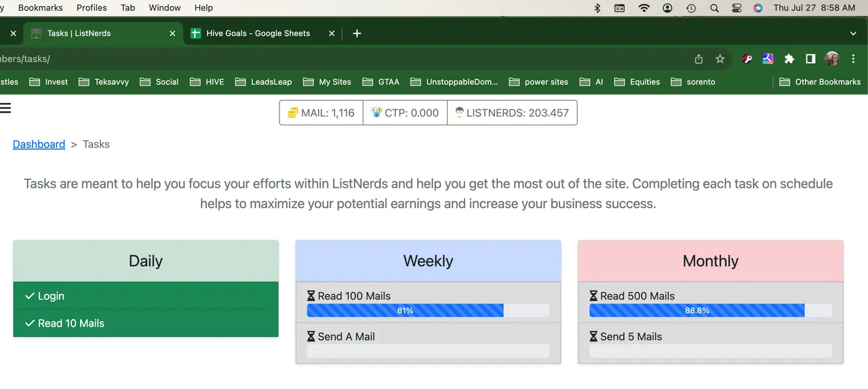Click the Weekly card header

(x=428, y=261)
